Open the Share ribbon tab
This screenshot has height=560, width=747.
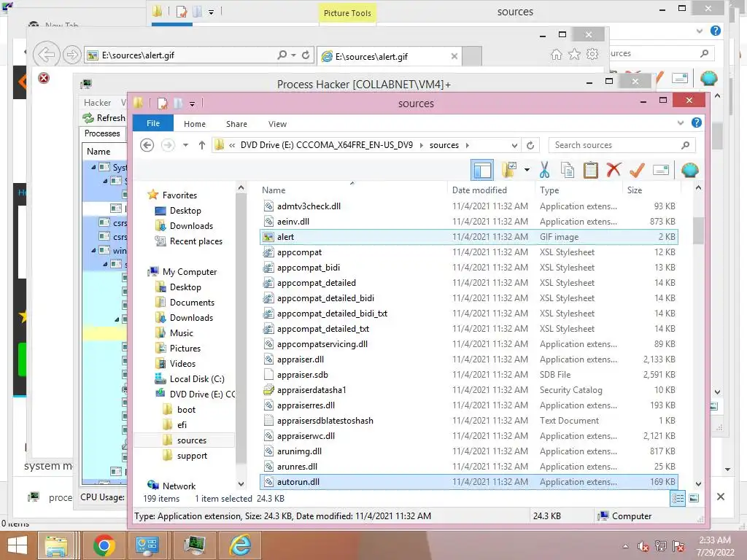pos(236,124)
